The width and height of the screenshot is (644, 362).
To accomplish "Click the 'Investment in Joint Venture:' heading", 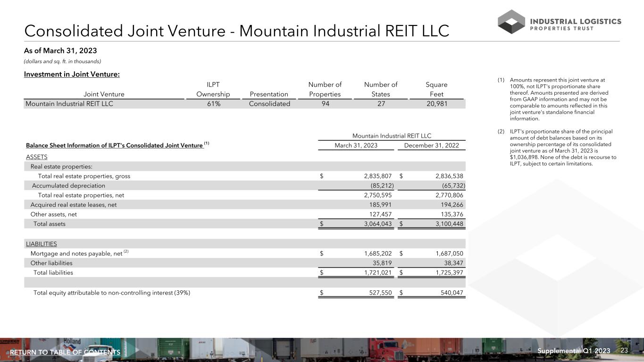I will point(72,74).
